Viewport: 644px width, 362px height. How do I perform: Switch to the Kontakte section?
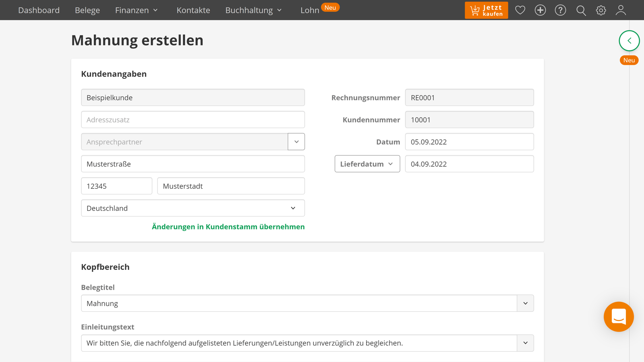point(193,10)
